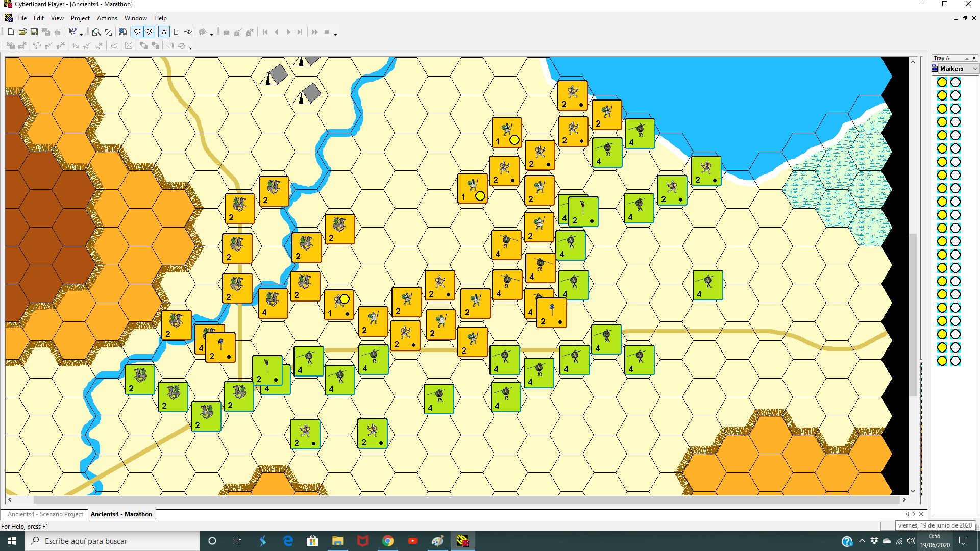Toggle the second speech balloon with question mark
Viewport: 980px width, 551px height.
[x=150, y=32]
